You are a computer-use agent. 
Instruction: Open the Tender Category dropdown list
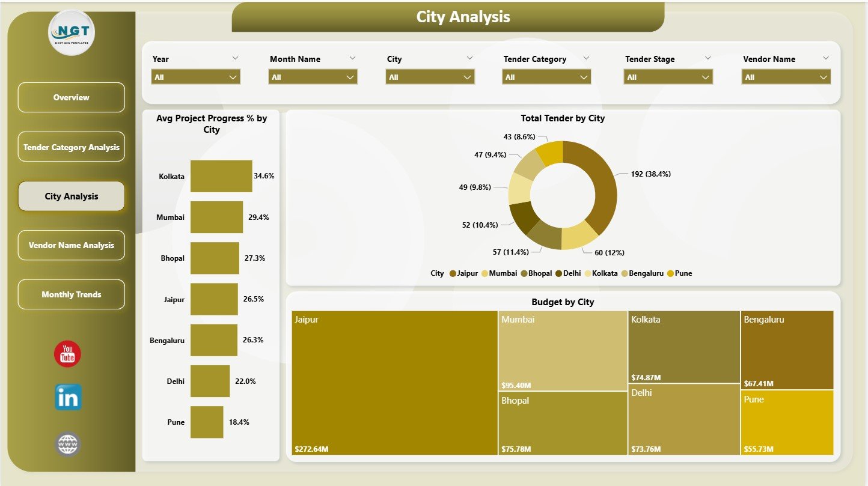click(x=546, y=77)
